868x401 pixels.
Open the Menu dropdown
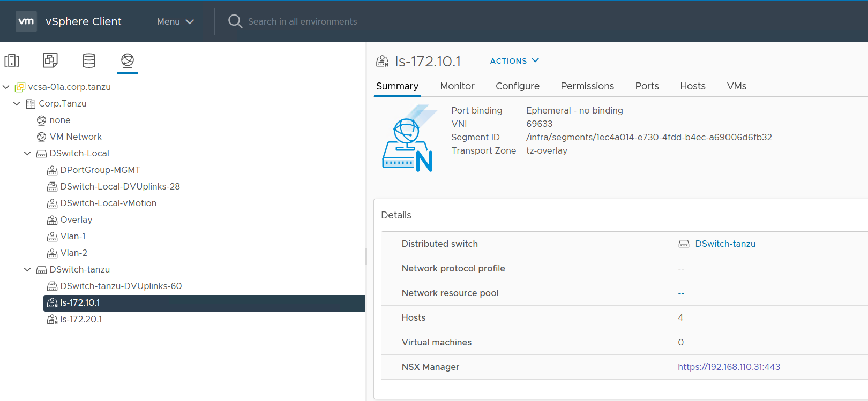(175, 21)
